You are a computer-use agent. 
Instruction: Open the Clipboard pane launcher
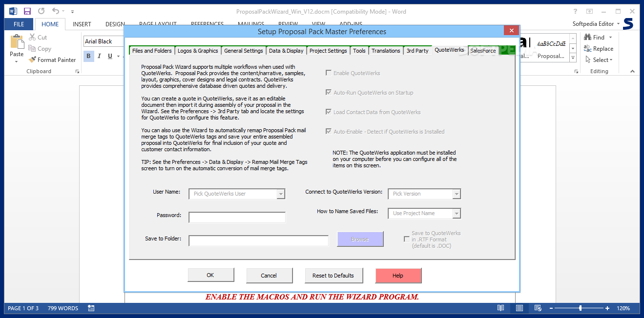(x=77, y=72)
